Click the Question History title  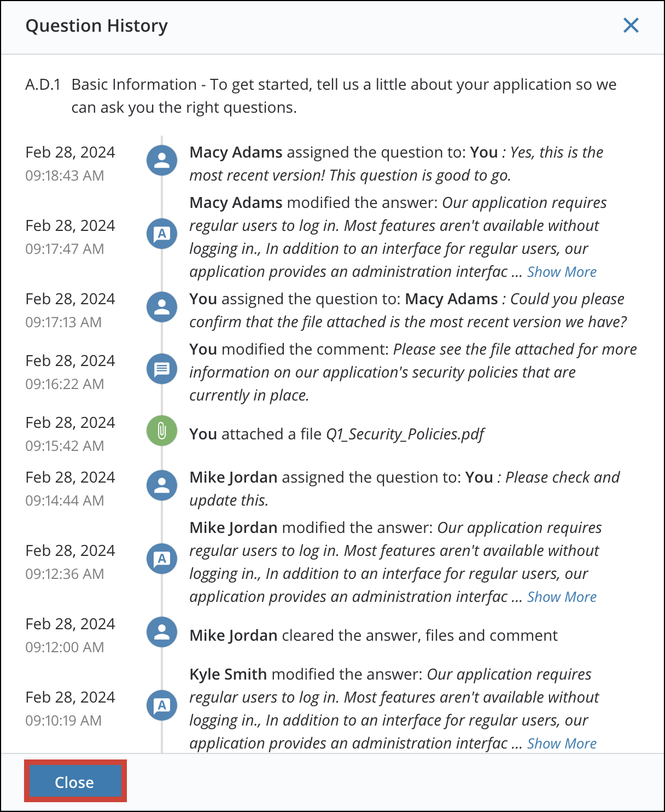click(97, 26)
